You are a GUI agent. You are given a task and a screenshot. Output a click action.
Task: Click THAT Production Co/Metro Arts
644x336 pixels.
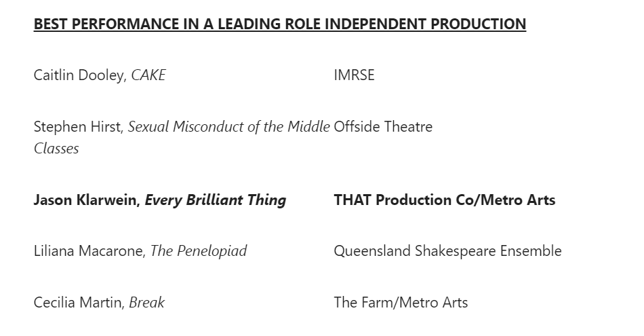click(445, 200)
